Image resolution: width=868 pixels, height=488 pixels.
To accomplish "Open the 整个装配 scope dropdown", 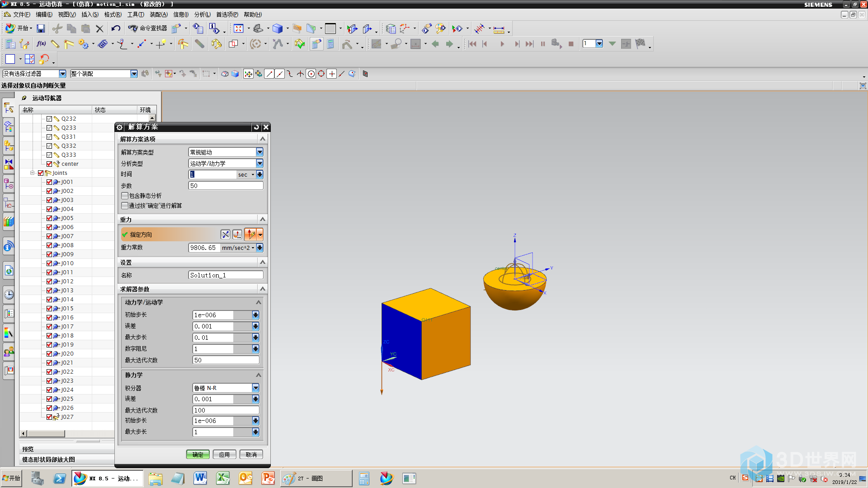I will pyautogui.click(x=134, y=74).
